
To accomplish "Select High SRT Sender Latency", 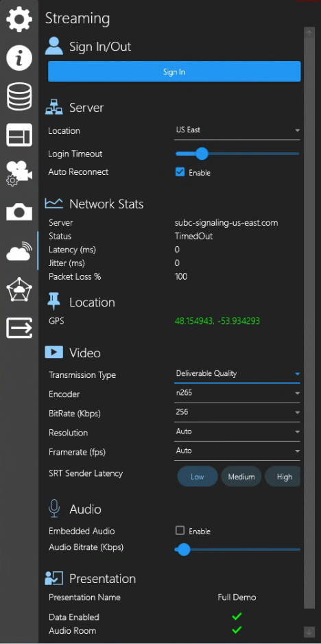I will [x=283, y=477].
